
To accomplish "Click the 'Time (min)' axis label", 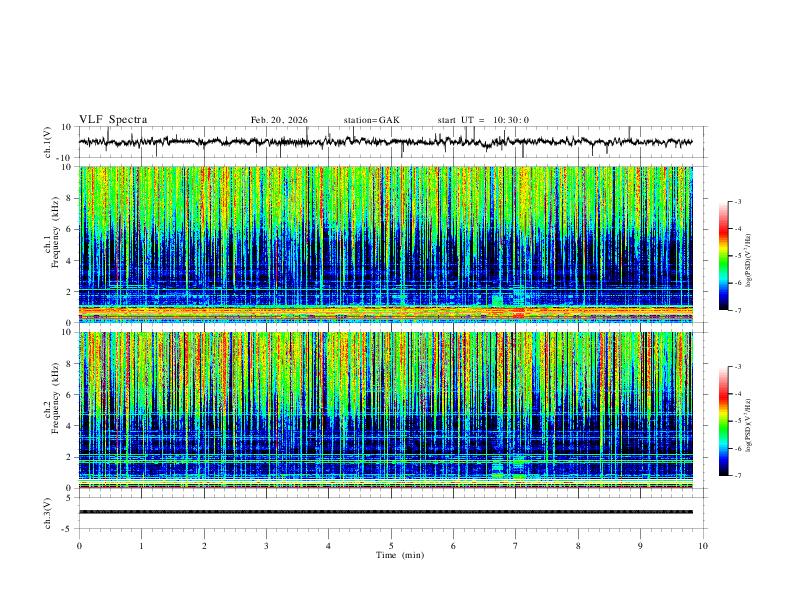I will point(400,555).
